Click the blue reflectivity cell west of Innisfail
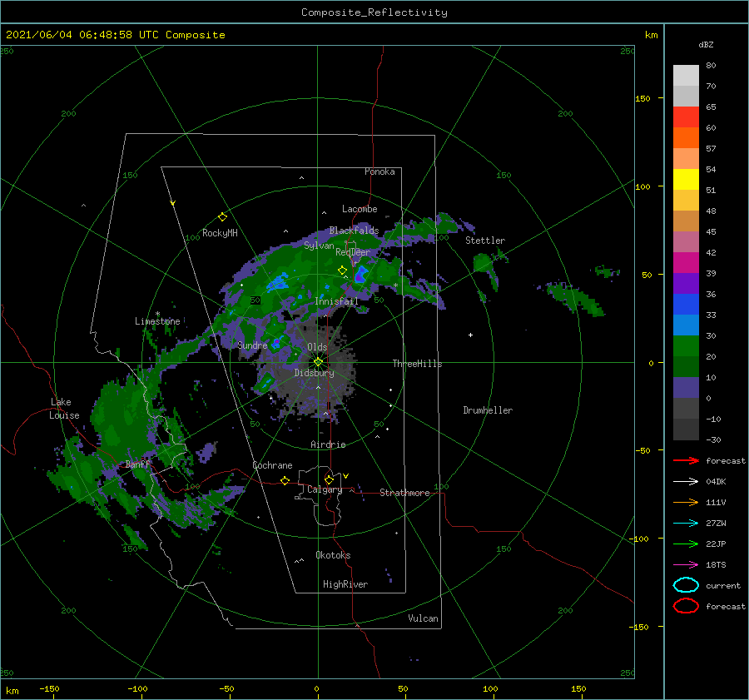The image size is (749, 700). 276,284
